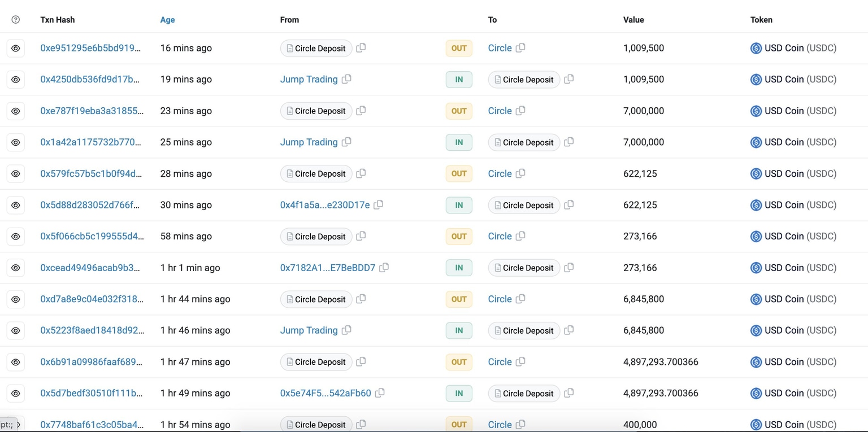Copy From address in the 16 mins ago row

361,48
